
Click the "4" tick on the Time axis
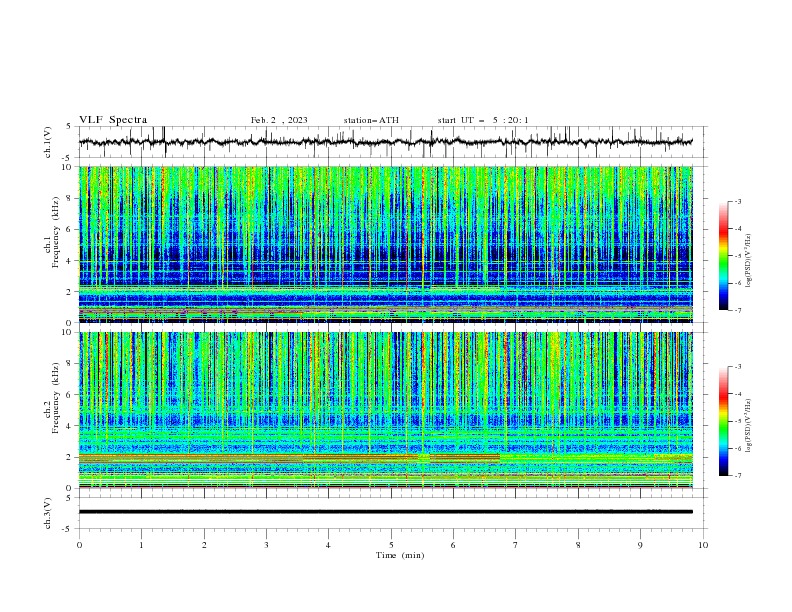[328, 545]
